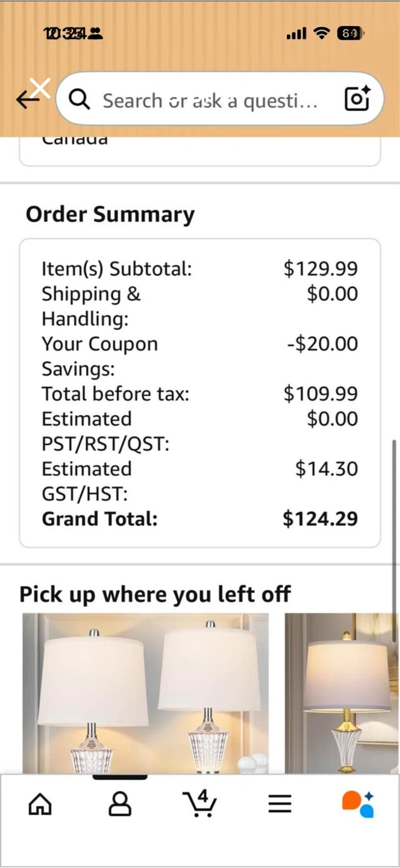
Task: Tap the battery indicator in status bar
Action: pos(351,34)
